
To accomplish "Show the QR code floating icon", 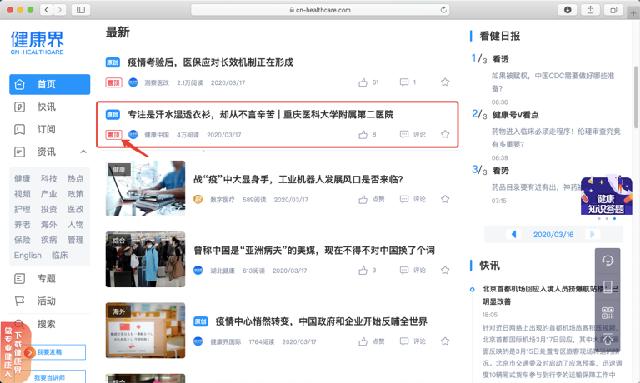I will point(607,313).
